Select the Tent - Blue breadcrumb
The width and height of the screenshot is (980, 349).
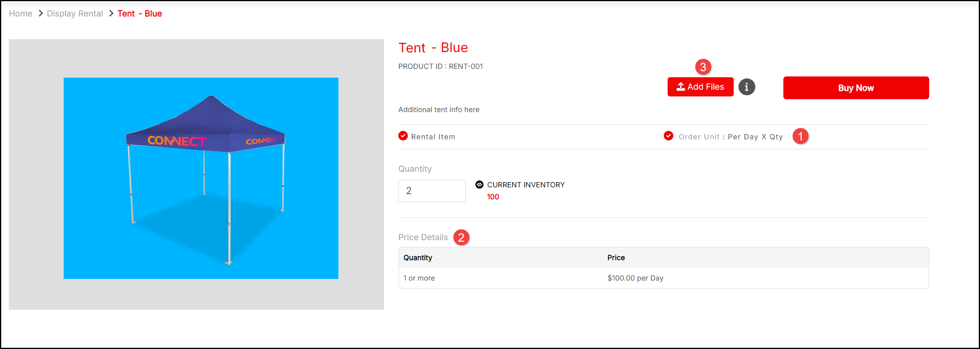139,14
